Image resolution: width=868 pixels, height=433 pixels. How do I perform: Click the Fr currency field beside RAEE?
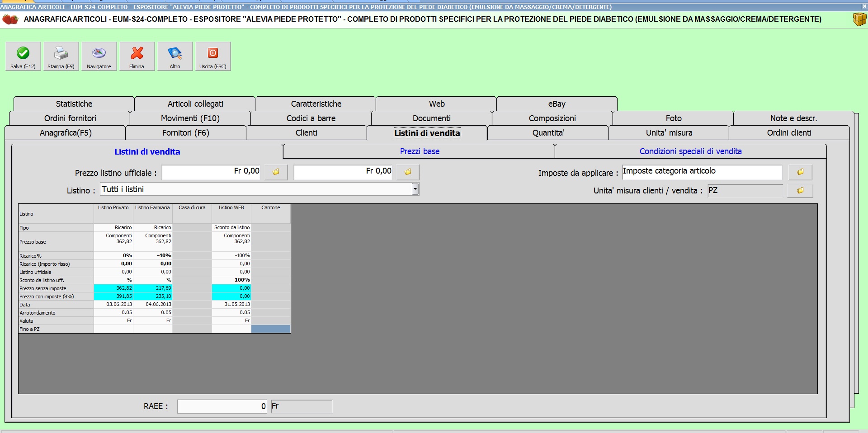[x=302, y=406]
